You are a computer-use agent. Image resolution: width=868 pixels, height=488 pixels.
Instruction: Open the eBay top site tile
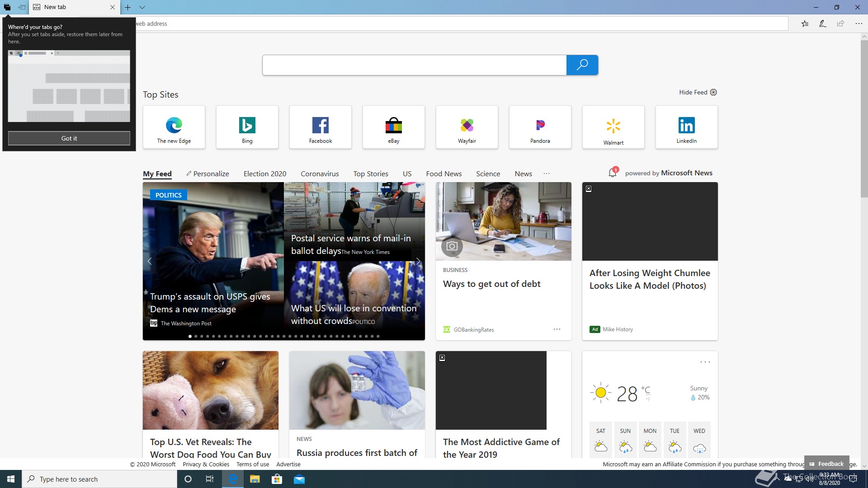394,127
